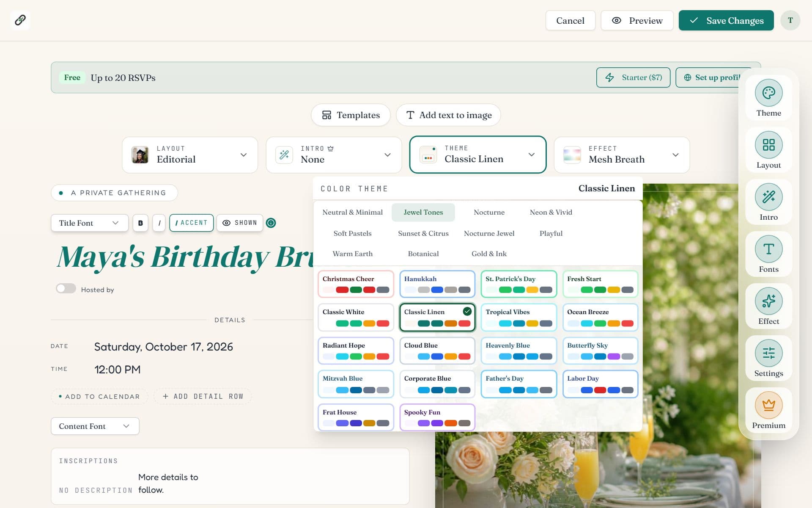The image size is (812, 508).
Task: Collapse the Theme Classic Linen dropdown
Action: click(x=478, y=155)
